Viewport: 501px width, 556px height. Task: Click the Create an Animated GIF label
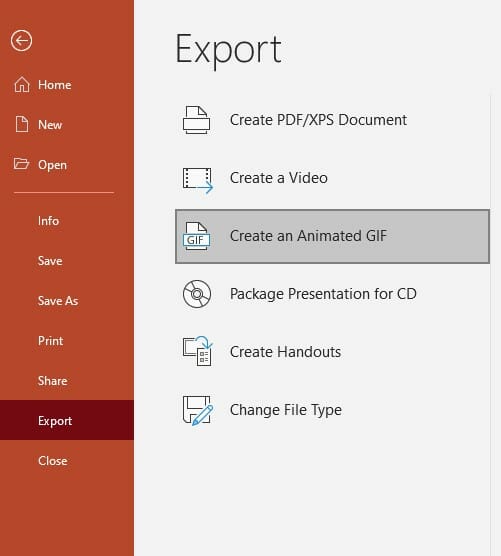click(x=308, y=236)
